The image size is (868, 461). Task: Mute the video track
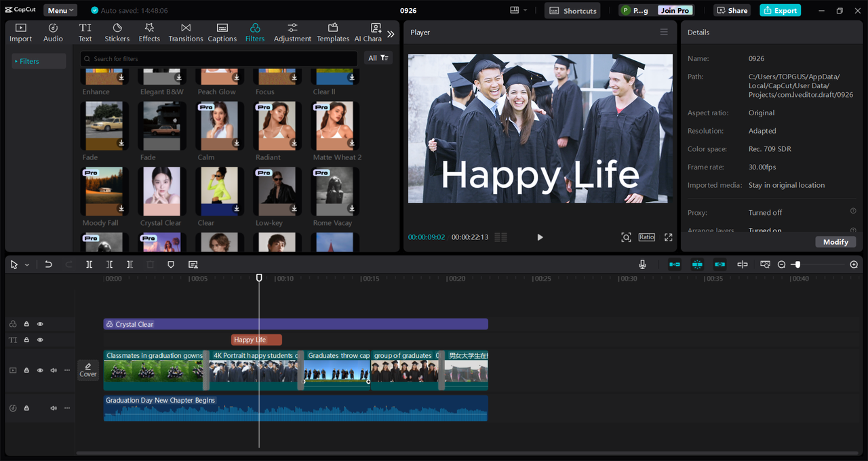click(54, 370)
